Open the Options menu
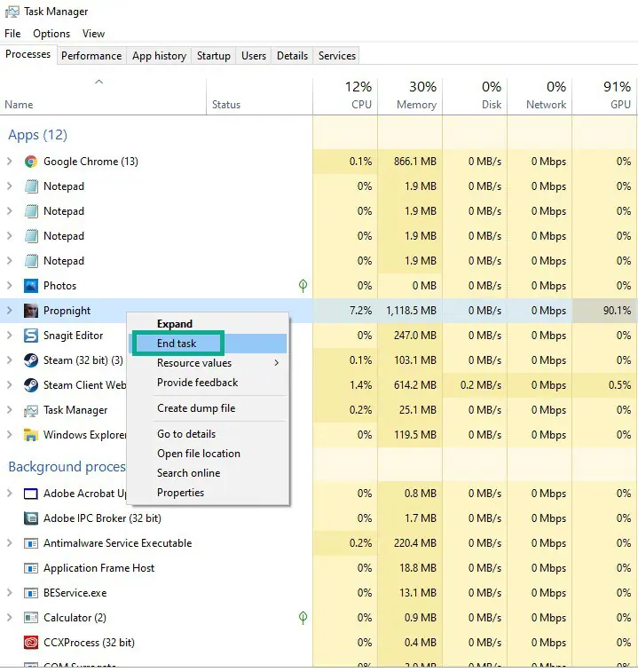The image size is (638, 672). 51,34
